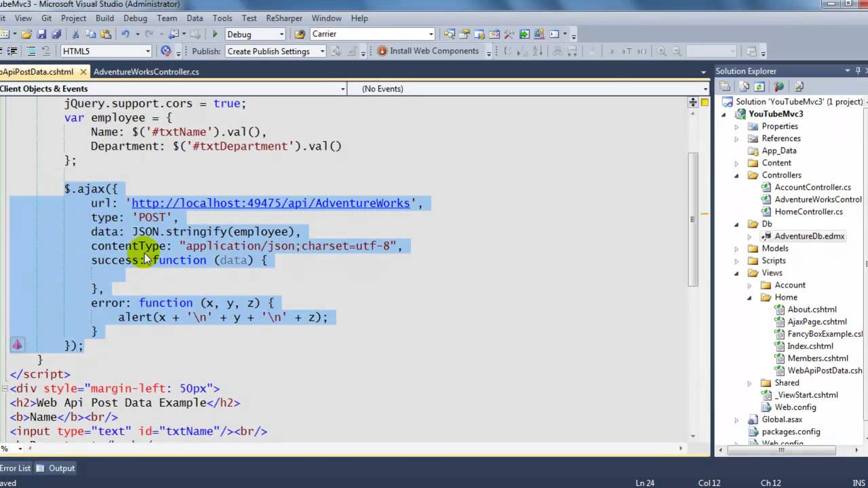Click the 'Ln 24' status bar entry
Screen dimensions: 868x488
[645, 483]
